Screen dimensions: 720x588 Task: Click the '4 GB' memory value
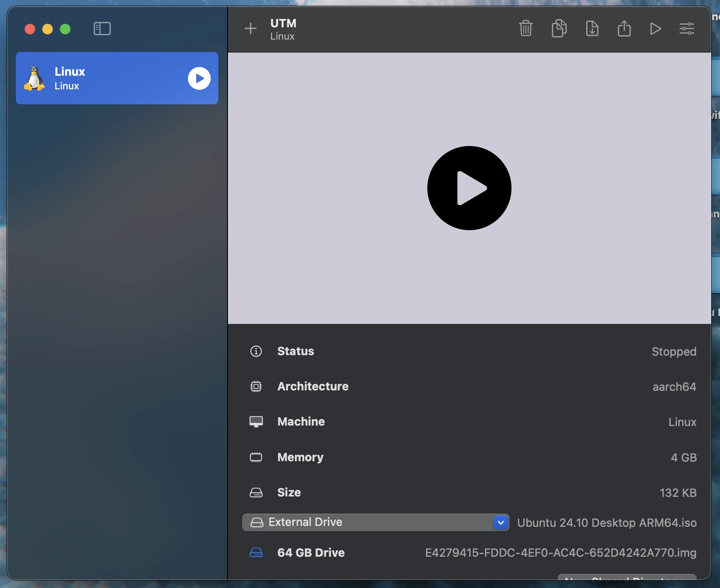[x=683, y=458]
